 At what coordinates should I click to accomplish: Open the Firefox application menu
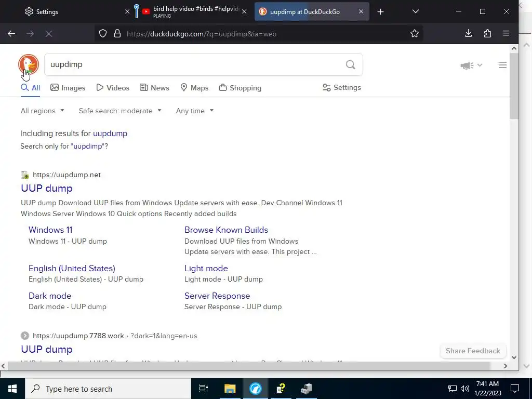tap(506, 34)
